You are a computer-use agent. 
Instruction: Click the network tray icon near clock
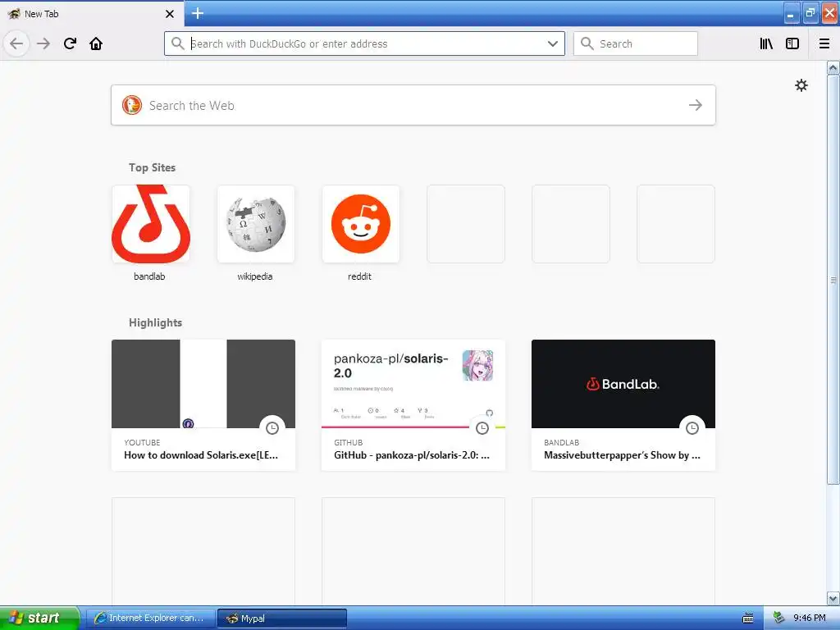point(779,618)
